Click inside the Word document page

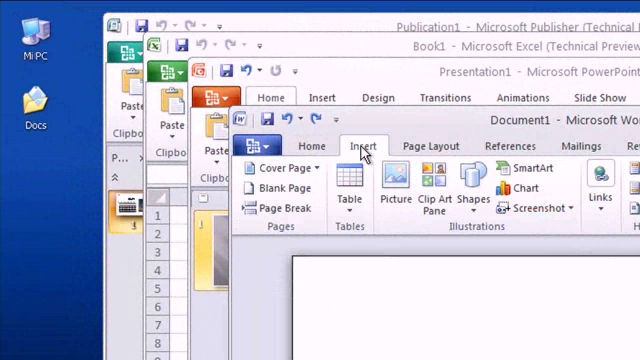(465, 308)
